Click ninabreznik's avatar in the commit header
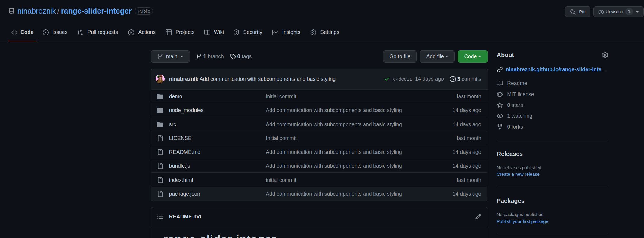This screenshot has height=238, width=644. pos(160,79)
